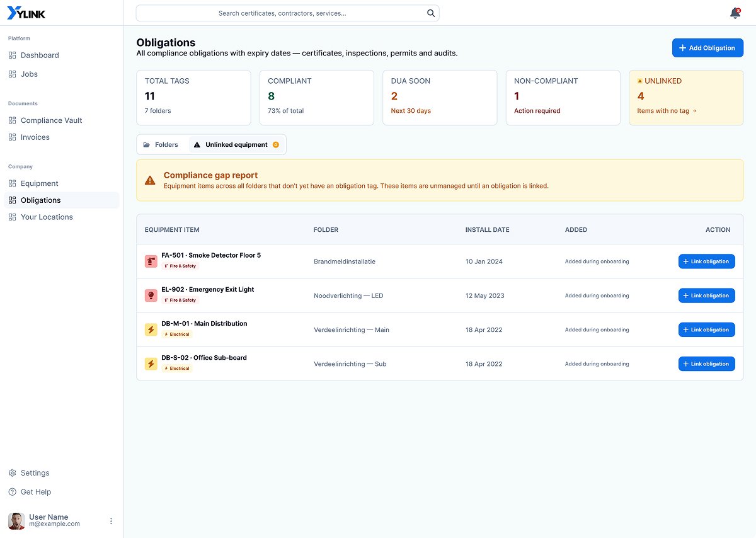756x538 pixels.
Task: Click the orange count badge on Unlinked equipment
Action: (x=276, y=145)
